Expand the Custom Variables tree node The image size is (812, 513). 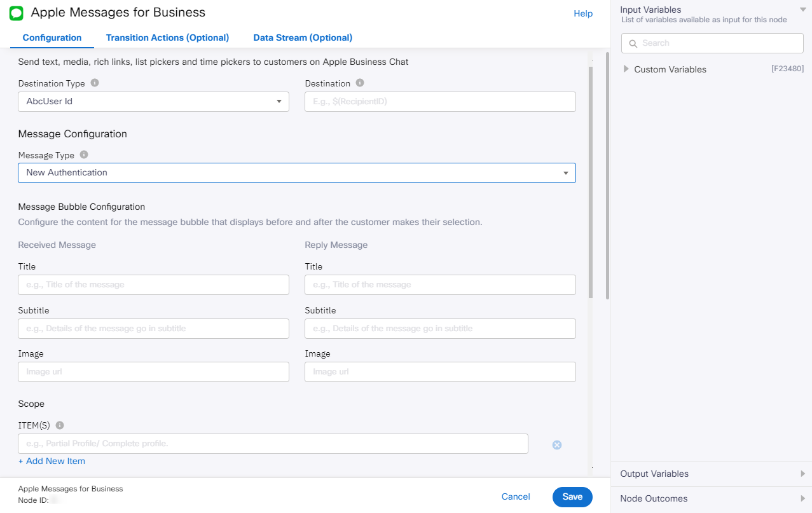[x=626, y=69]
